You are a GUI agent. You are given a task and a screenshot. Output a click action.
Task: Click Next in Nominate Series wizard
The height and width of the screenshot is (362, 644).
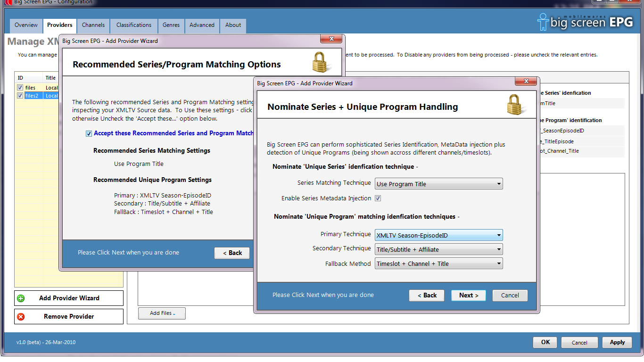click(x=469, y=296)
